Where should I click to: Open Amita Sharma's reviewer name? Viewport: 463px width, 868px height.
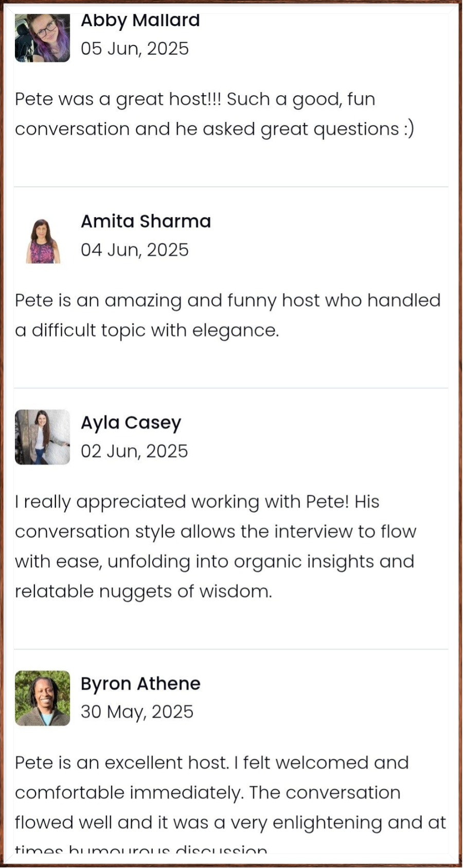pos(146,221)
